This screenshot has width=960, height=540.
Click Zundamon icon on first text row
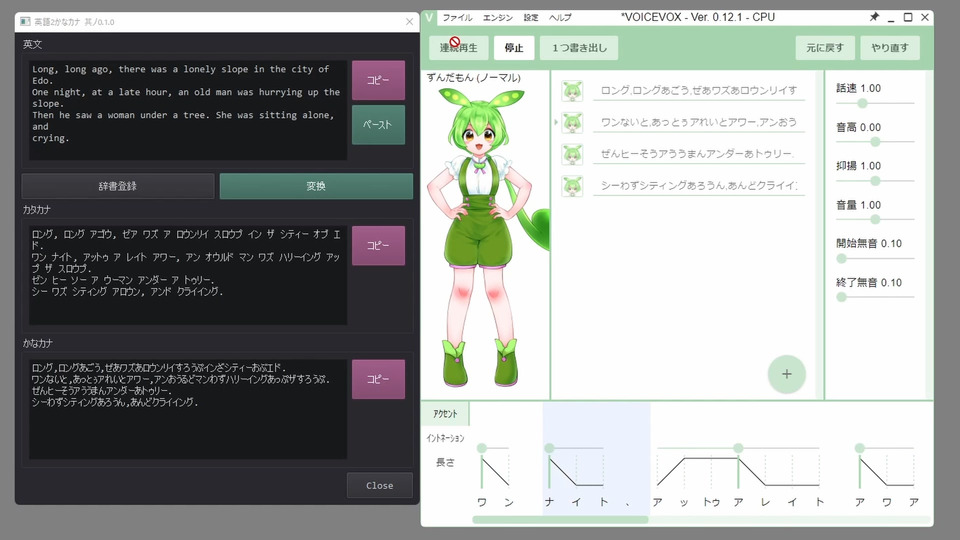pyautogui.click(x=572, y=91)
